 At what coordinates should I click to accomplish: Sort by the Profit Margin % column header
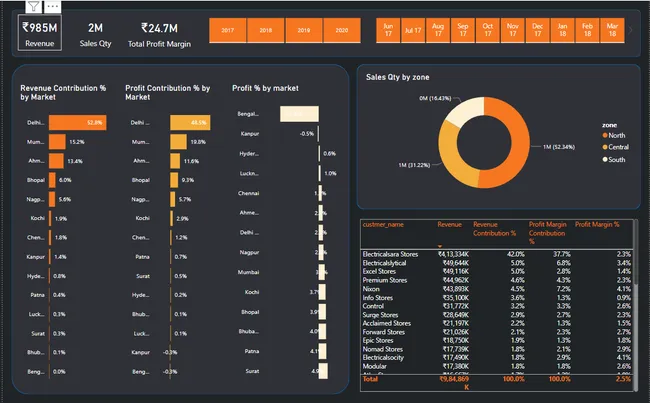coord(597,224)
